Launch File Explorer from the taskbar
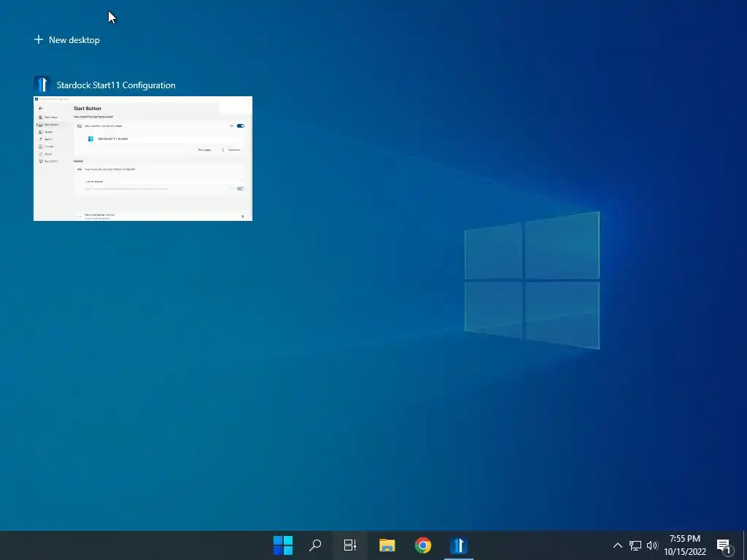Image resolution: width=747 pixels, height=560 pixels. pyautogui.click(x=387, y=545)
